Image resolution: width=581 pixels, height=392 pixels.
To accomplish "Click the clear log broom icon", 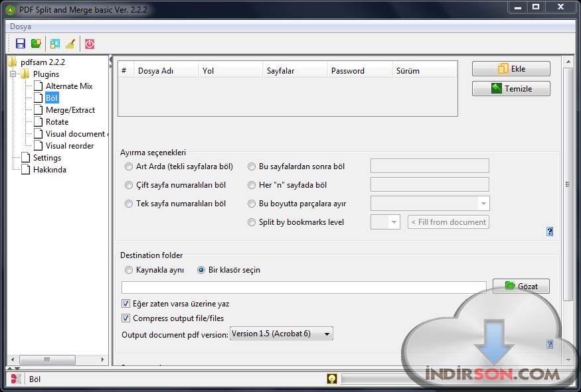I will [x=70, y=44].
